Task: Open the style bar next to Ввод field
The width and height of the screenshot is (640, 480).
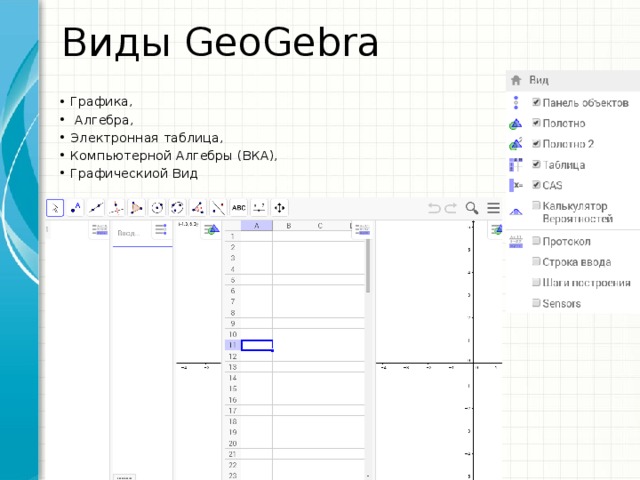Action: tap(161, 230)
